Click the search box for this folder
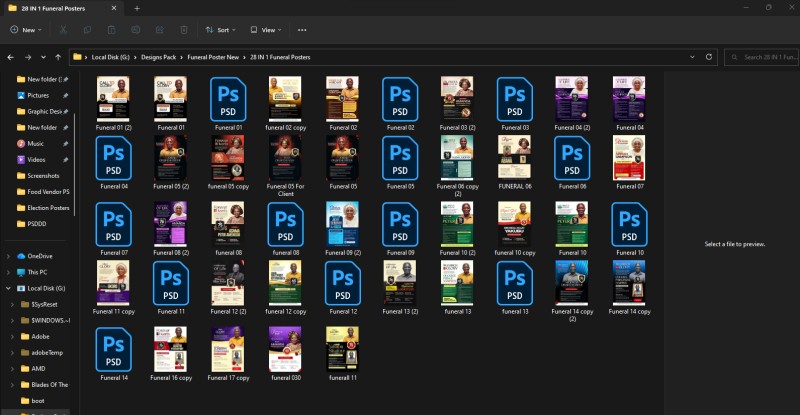Viewport: 800px width, 415px height. pos(762,57)
